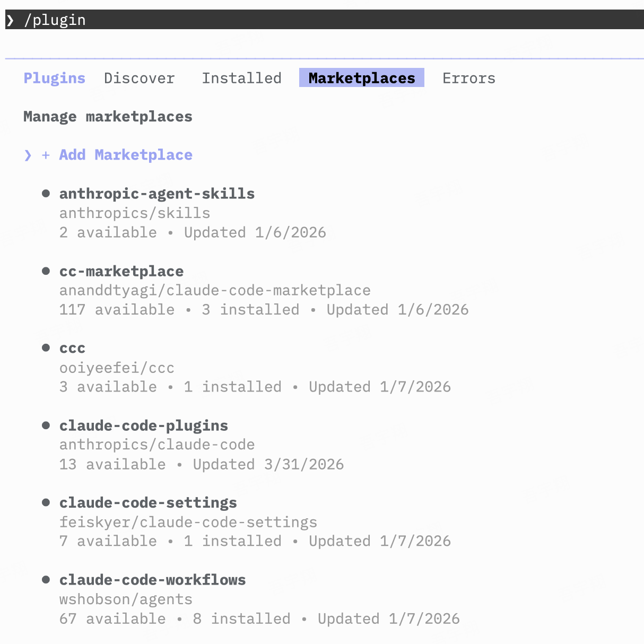Select the Marketplaces tab

coord(361,78)
